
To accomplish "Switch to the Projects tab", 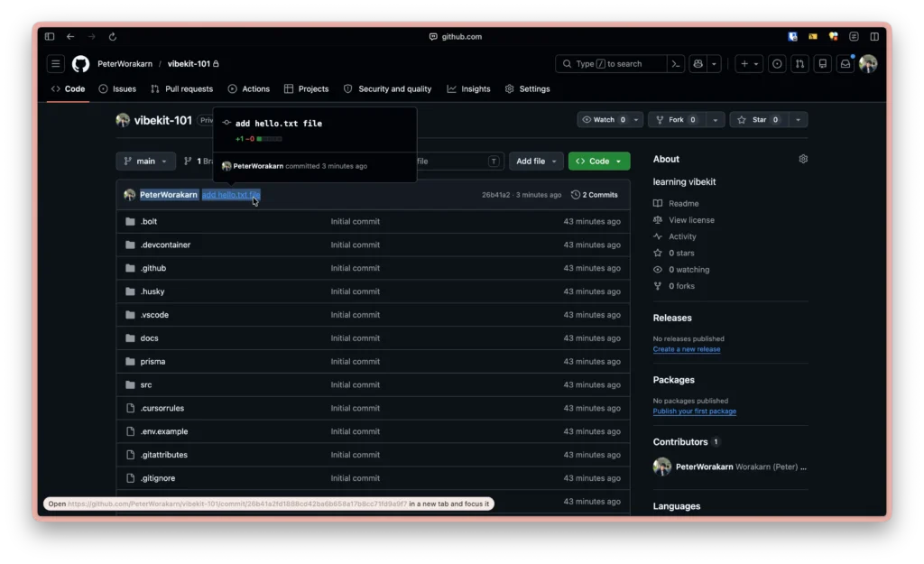I will pyautogui.click(x=307, y=89).
